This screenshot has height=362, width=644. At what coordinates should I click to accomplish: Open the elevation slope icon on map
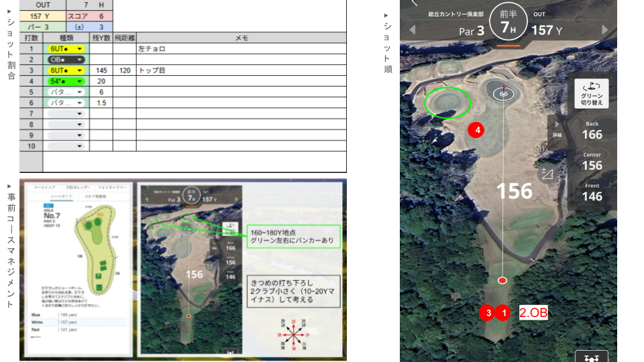coord(547,174)
